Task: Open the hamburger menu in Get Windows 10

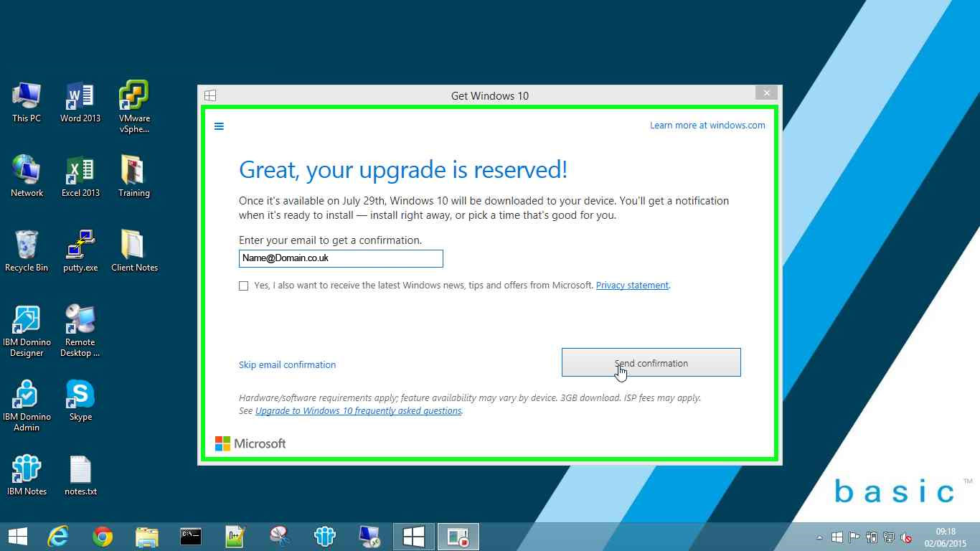Action: (x=219, y=126)
